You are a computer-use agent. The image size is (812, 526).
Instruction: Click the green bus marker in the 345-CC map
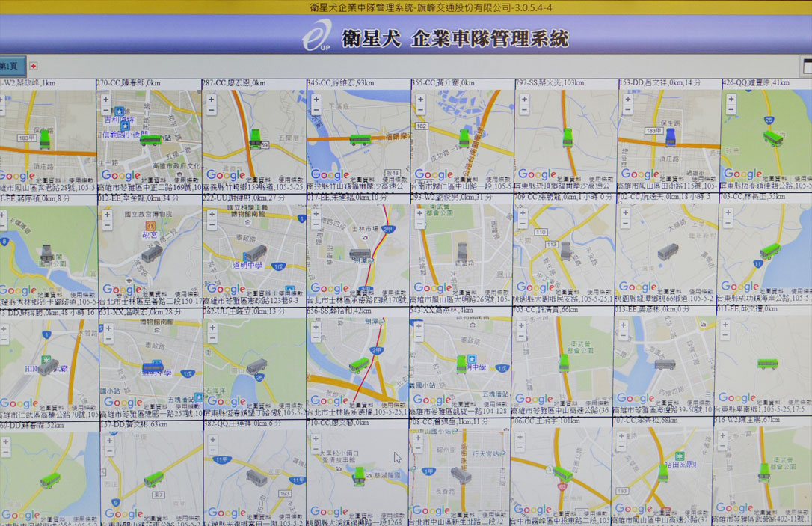(360, 139)
